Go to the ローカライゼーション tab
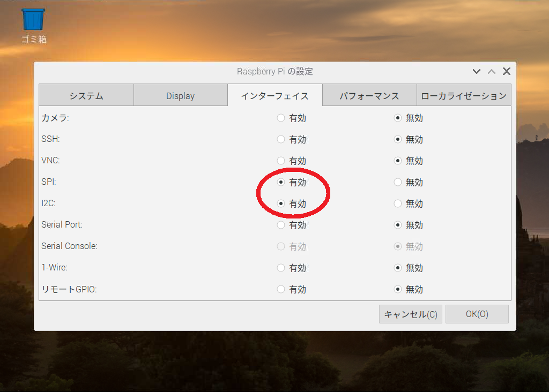This screenshot has height=392, width=549. click(464, 96)
